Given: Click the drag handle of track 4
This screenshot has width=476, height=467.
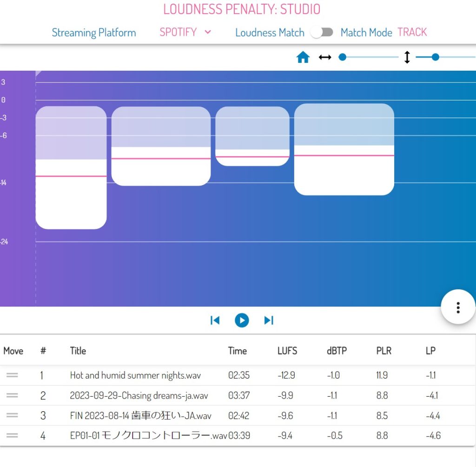Looking at the screenshot, I should 13,436.
